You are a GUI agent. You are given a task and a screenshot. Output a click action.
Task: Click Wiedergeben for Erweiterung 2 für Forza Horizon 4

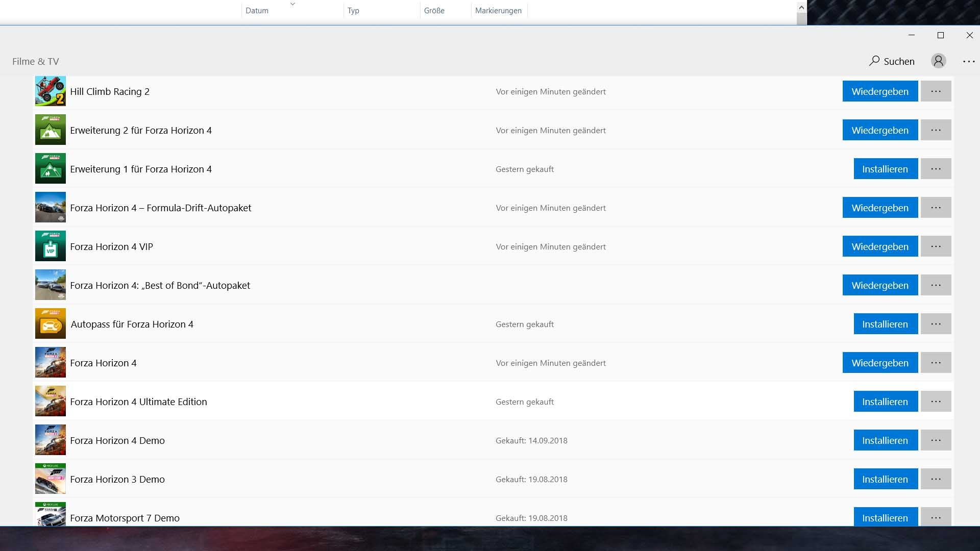[x=880, y=130]
